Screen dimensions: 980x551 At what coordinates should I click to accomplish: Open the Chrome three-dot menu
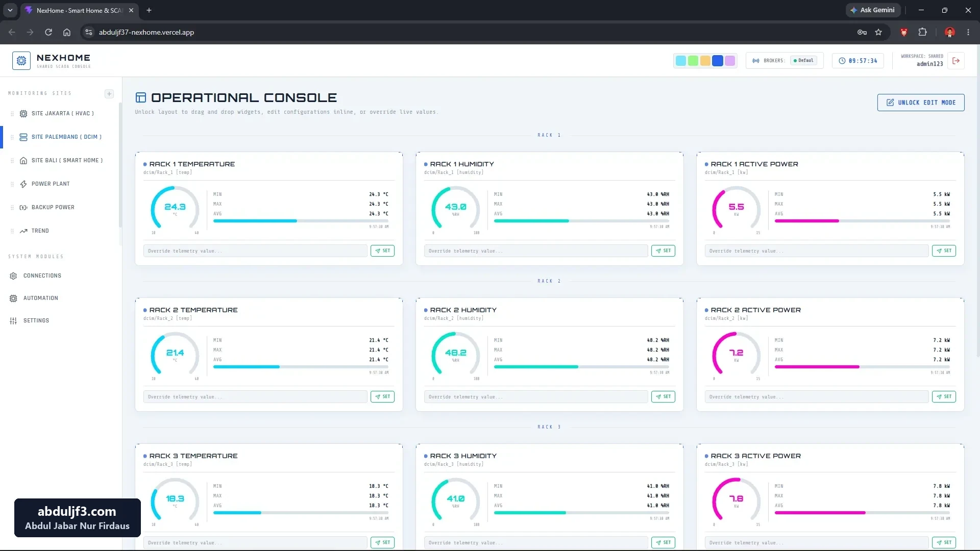968,32
